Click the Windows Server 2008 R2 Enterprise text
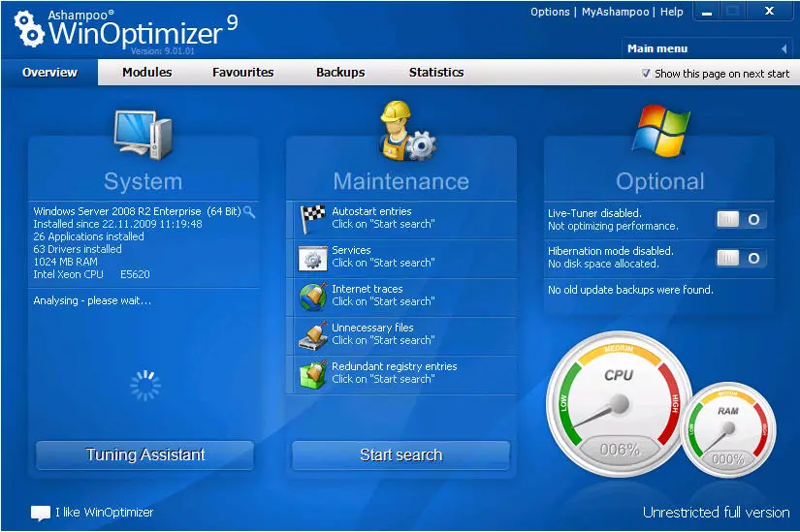 pos(137,211)
